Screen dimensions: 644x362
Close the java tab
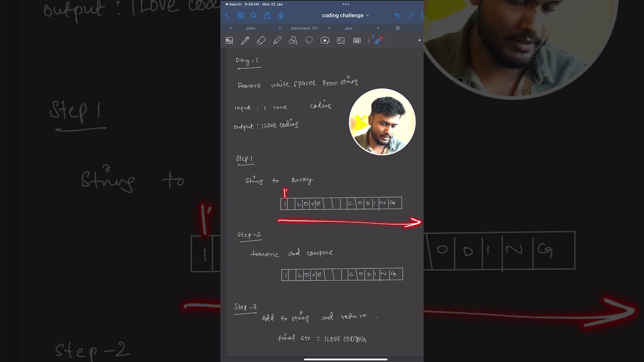[x=329, y=28]
